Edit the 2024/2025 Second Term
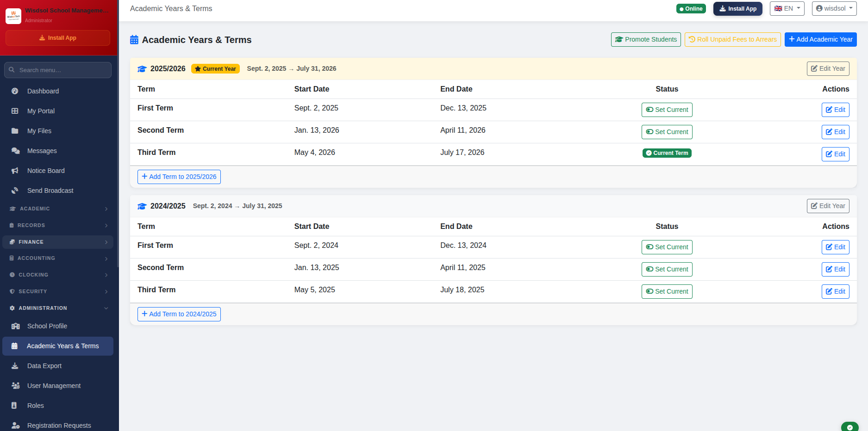 (x=835, y=269)
